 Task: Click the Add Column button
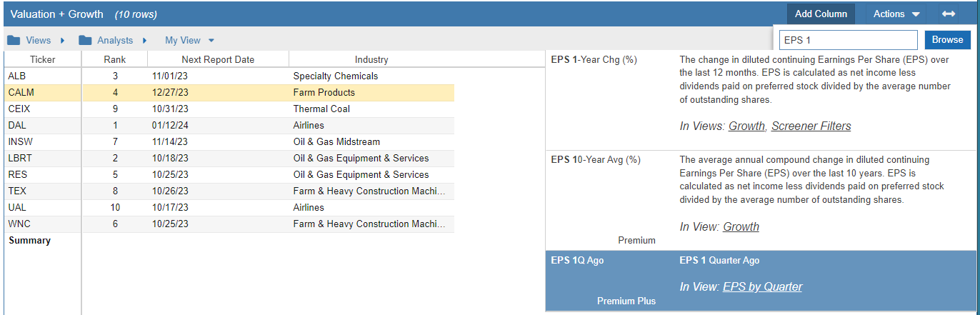[x=821, y=14]
